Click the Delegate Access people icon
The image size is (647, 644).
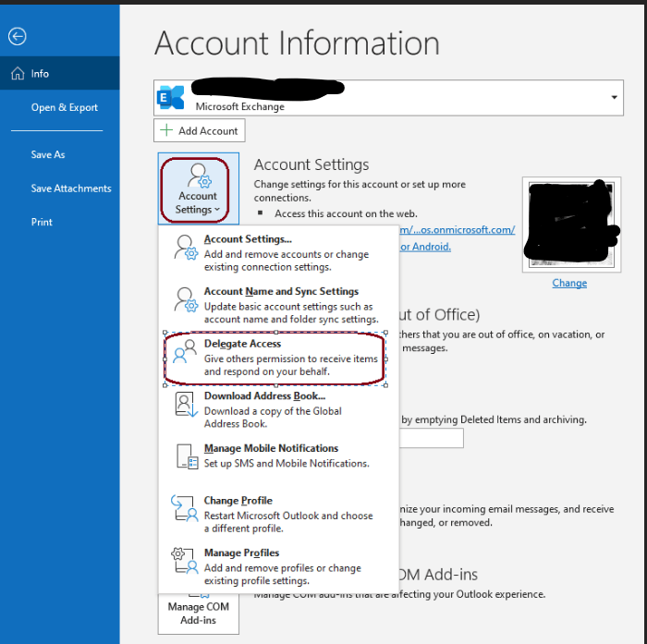pos(184,351)
